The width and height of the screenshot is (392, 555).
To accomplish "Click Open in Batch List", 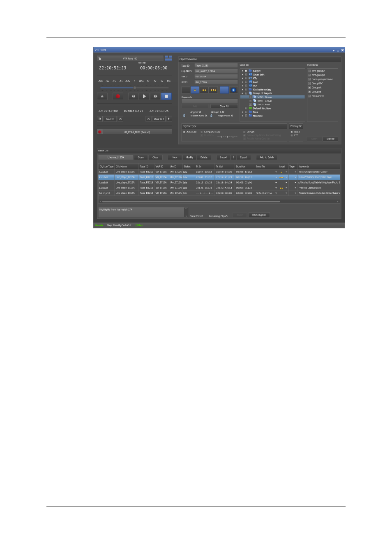I will tap(141, 157).
